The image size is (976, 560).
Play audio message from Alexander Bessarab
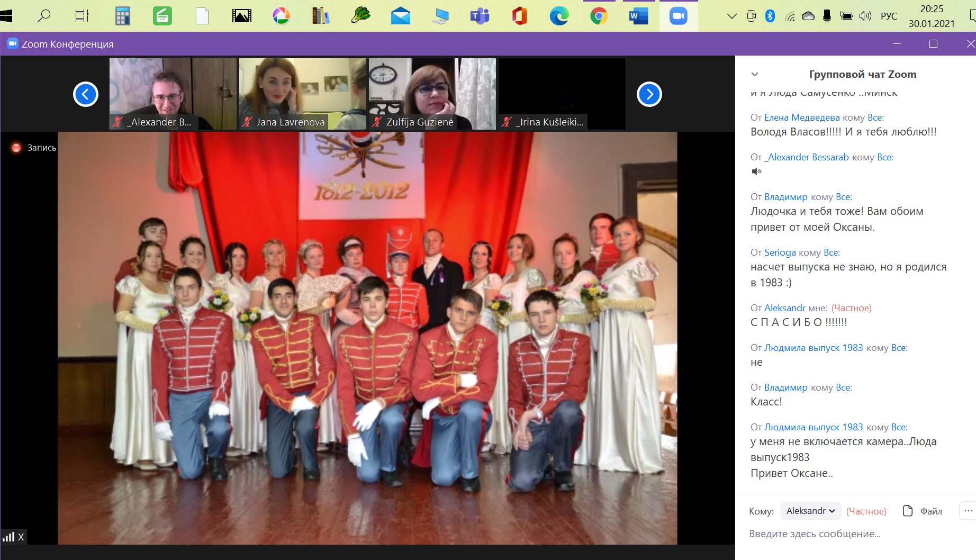coord(756,171)
